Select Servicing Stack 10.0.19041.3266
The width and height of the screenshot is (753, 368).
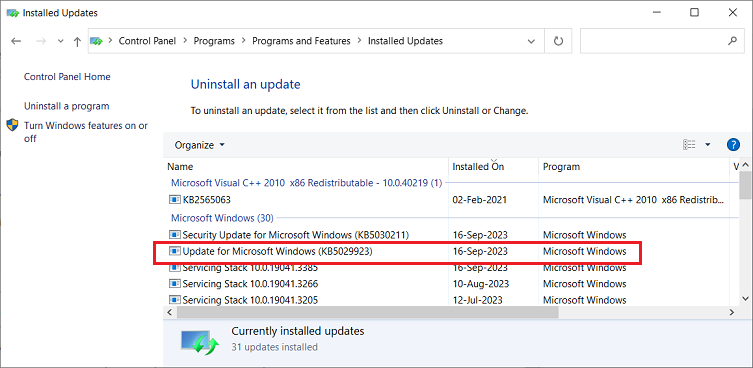tap(250, 284)
